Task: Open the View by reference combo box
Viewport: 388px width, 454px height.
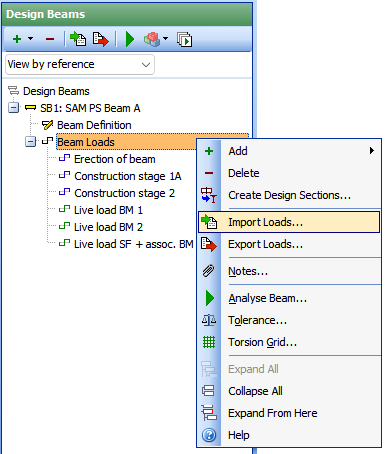Action: (x=80, y=64)
